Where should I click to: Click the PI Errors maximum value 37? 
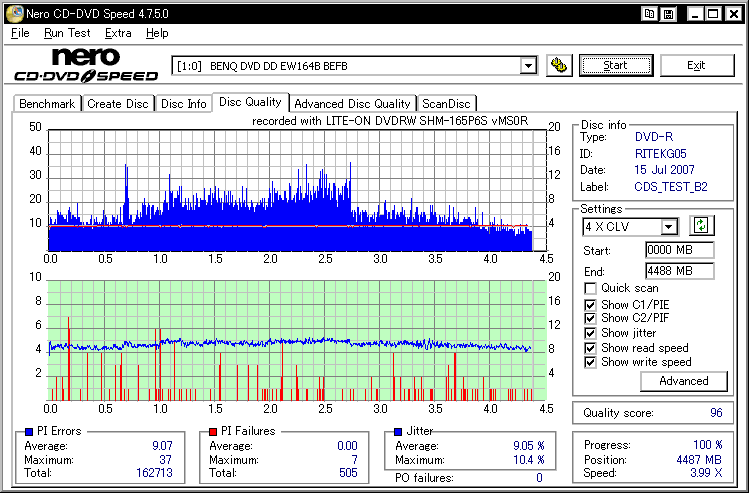165,460
